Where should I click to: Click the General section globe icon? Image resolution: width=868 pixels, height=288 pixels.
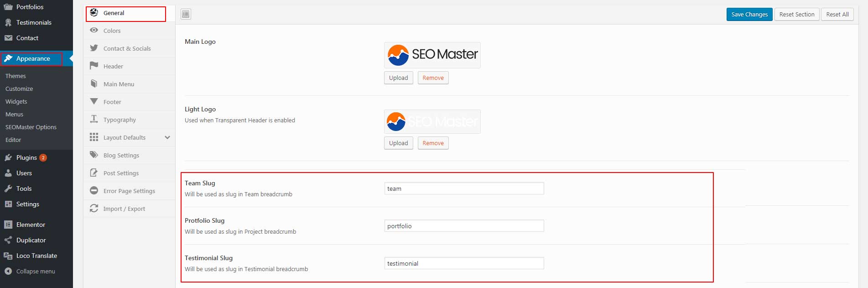[94, 13]
